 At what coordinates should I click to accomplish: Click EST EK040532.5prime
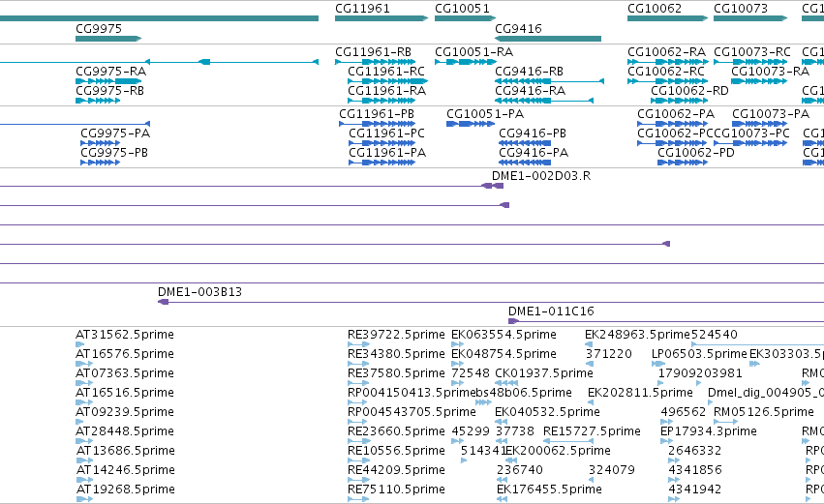[502, 422]
